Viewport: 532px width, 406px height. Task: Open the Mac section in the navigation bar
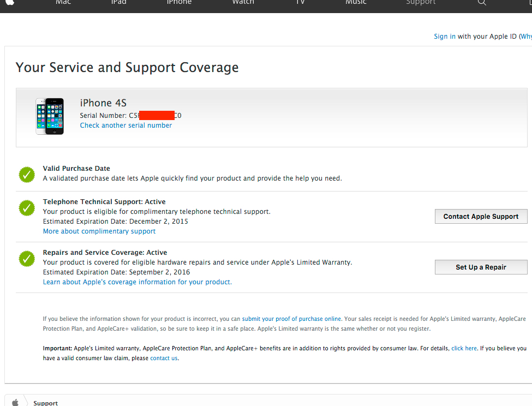[x=63, y=3]
